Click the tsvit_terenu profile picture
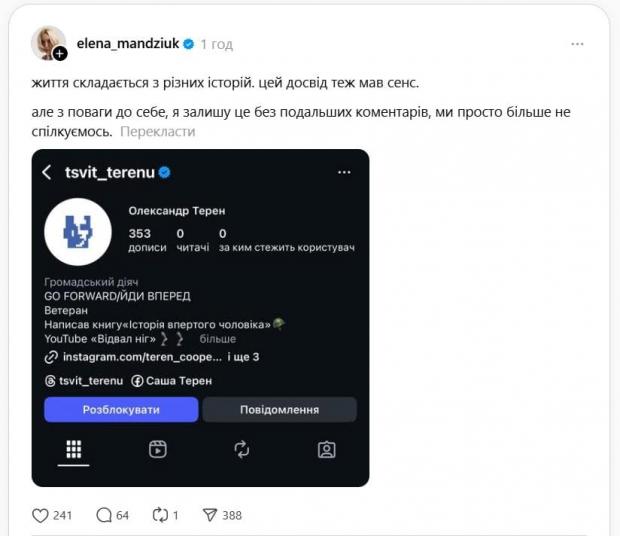Viewport: 620px width, 536px height. tap(78, 233)
